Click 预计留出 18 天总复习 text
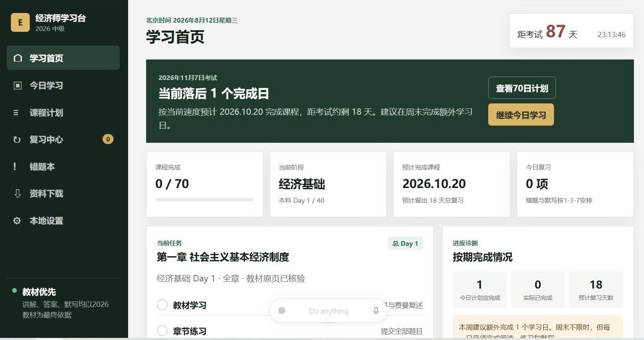The image size is (644, 340). click(x=433, y=201)
